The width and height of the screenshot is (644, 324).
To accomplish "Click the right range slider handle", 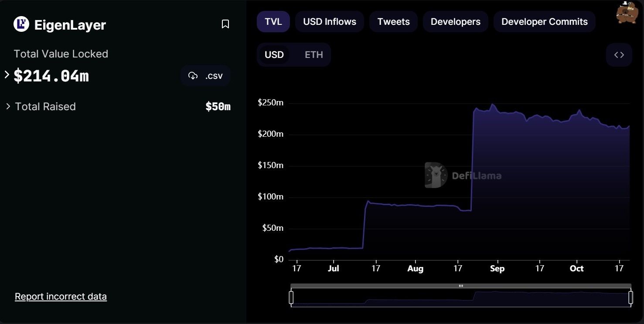I will tap(630, 297).
